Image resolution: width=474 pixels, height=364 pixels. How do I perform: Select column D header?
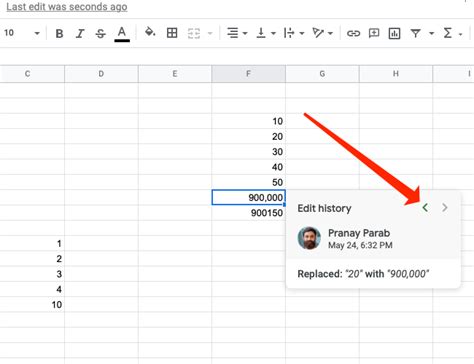pyautogui.click(x=101, y=74)
